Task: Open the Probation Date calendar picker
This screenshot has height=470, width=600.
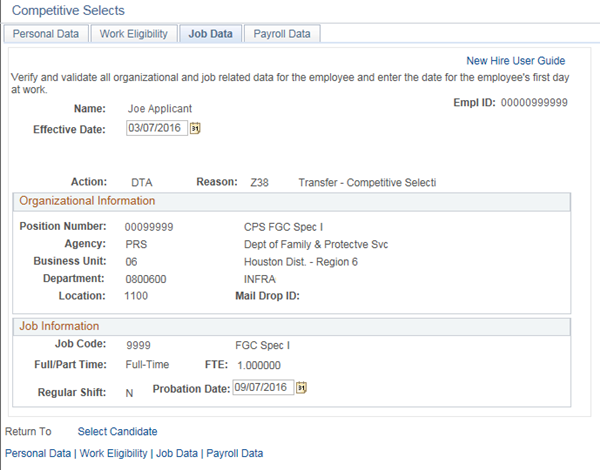Action: (x=301, y=388)
